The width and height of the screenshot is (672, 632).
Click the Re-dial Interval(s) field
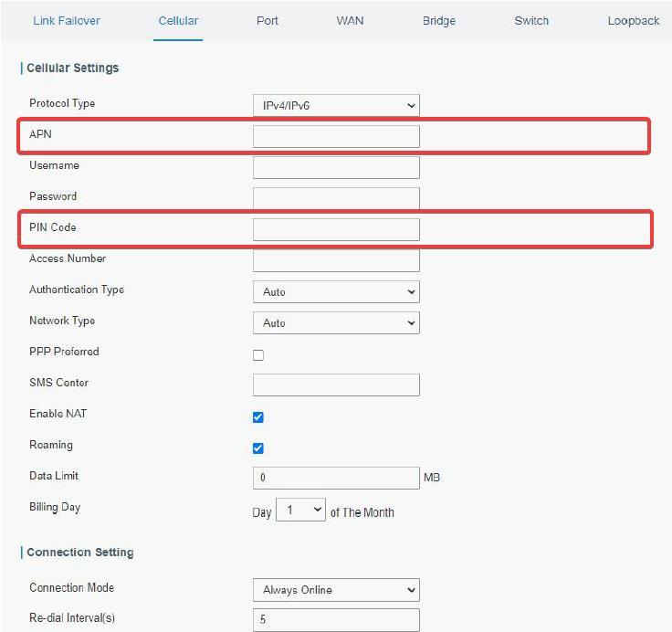tap(336, 619)
